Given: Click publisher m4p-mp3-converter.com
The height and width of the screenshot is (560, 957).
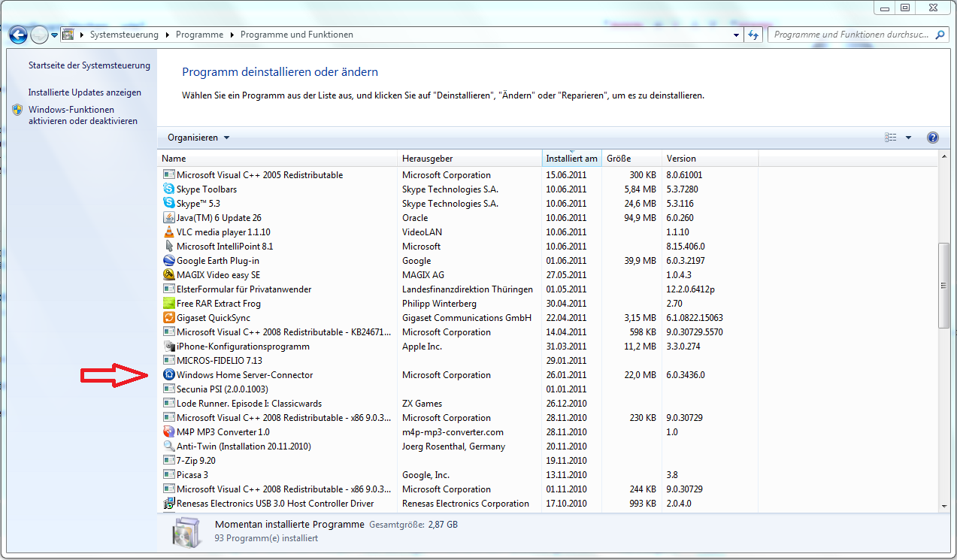Looking at the screenshot, I should [453, 432].
